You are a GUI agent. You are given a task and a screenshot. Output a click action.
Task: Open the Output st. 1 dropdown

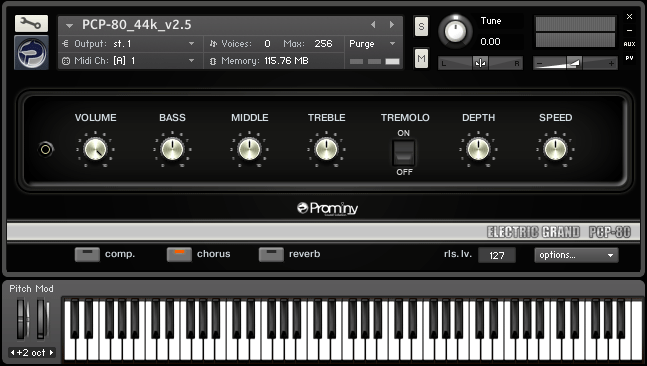click(x=128, y=44)
